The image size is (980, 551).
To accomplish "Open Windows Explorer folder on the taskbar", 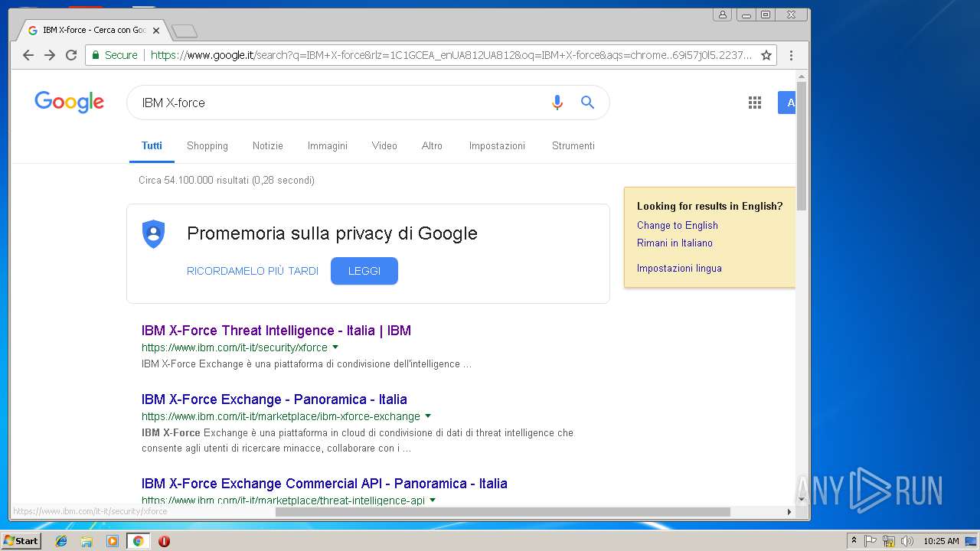I will [x=87, y=541].
